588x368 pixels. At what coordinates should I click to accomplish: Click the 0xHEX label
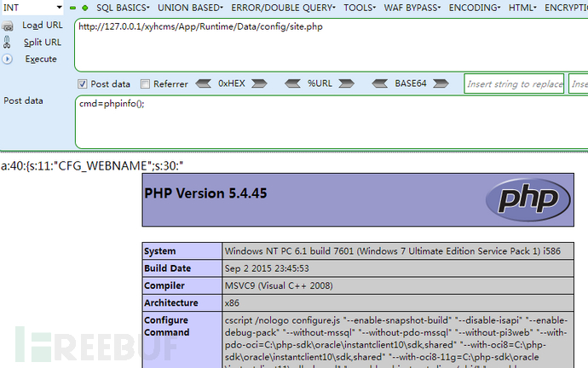click(232, 83)
